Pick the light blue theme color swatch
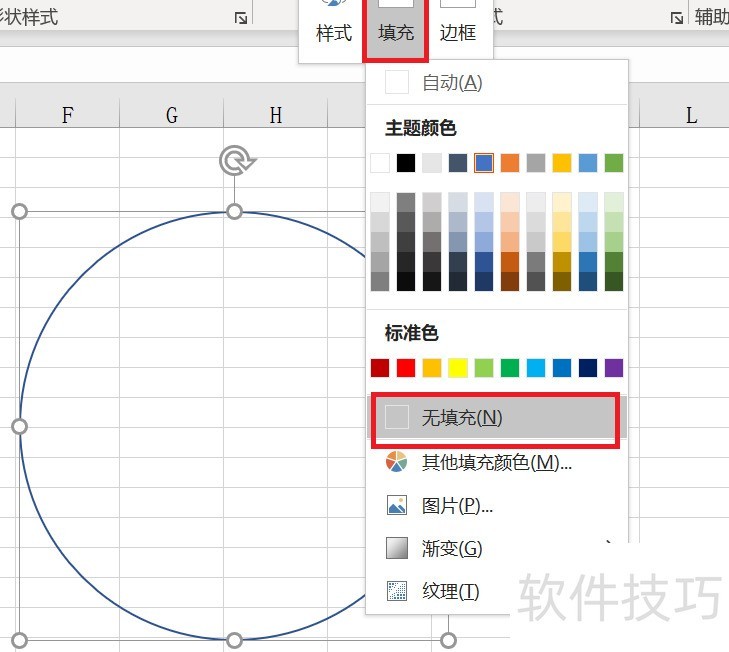 [588, 163]
